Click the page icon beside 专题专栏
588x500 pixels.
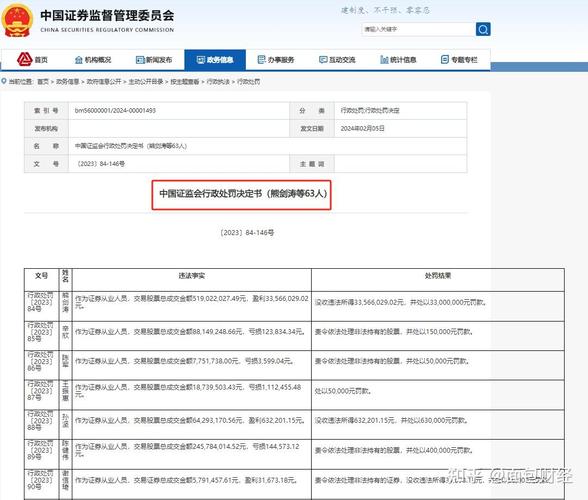[x=445, y=59]
